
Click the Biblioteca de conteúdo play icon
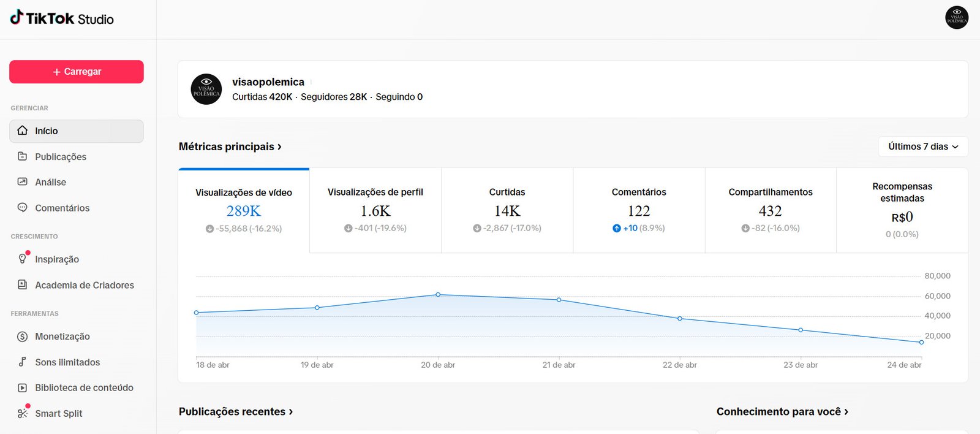[x=23, y=387]
